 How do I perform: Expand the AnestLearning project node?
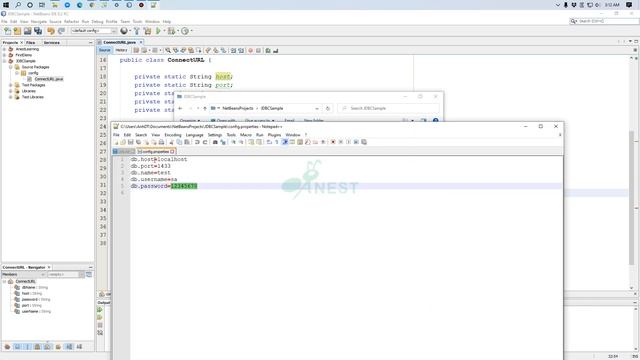pyautogui.click(x=4, y=49)
